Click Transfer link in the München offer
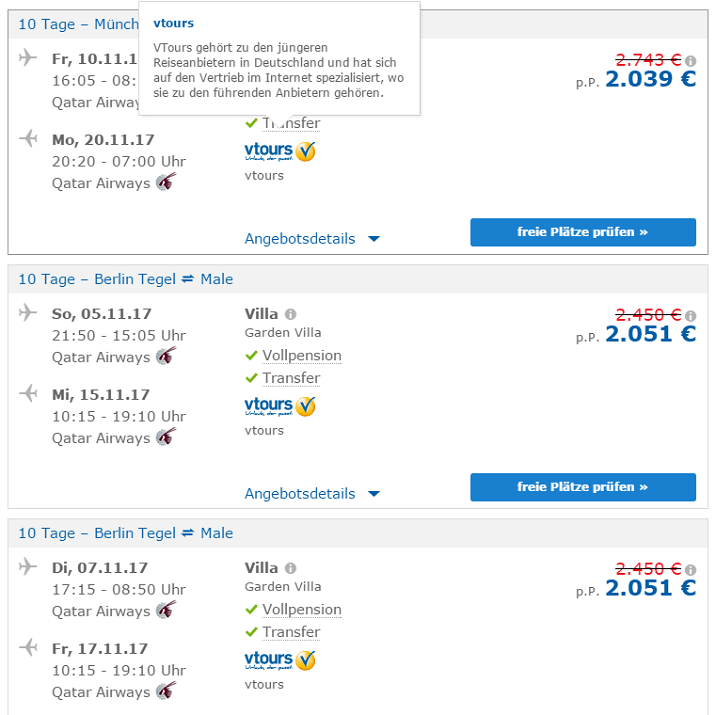 (291, 124)
